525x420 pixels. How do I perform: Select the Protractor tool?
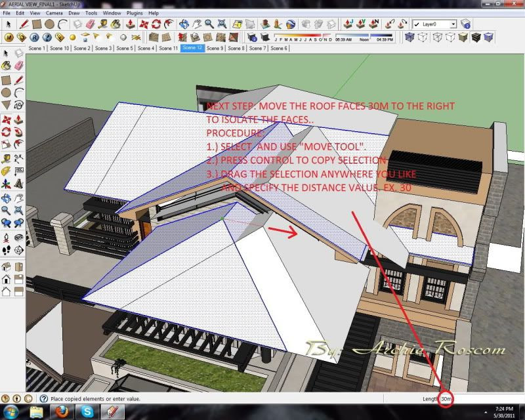[6, 171]
